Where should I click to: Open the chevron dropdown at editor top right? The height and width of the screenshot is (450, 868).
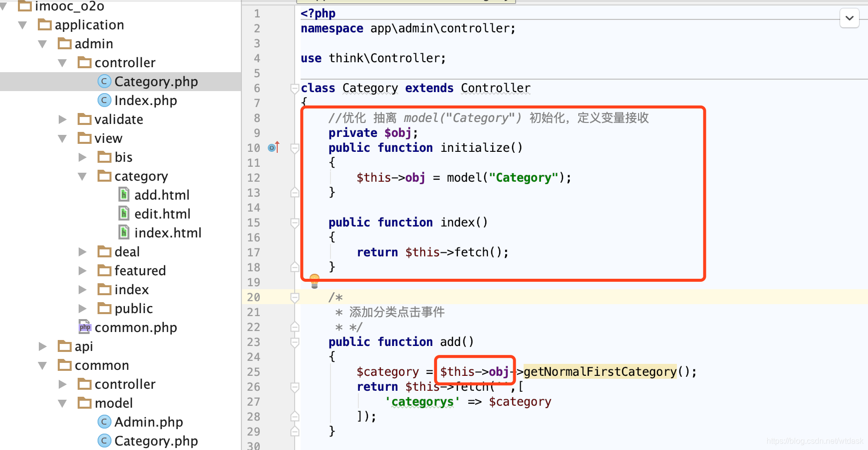point(849,18)
